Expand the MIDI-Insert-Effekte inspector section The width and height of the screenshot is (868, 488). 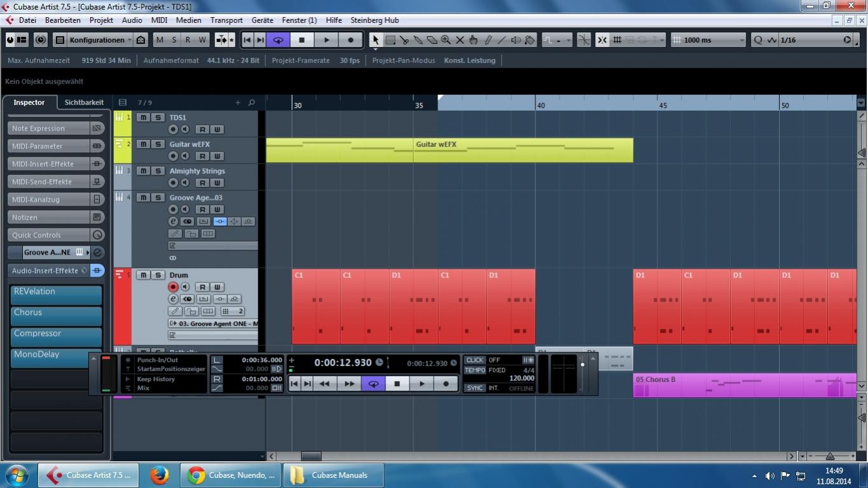[49, 164]
